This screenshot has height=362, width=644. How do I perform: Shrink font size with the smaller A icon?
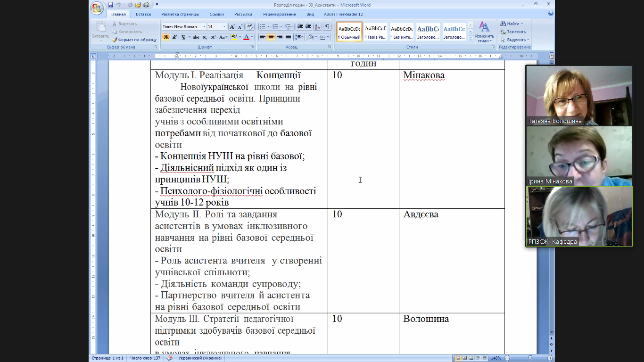pyautogui.click(x=240, y=27)
